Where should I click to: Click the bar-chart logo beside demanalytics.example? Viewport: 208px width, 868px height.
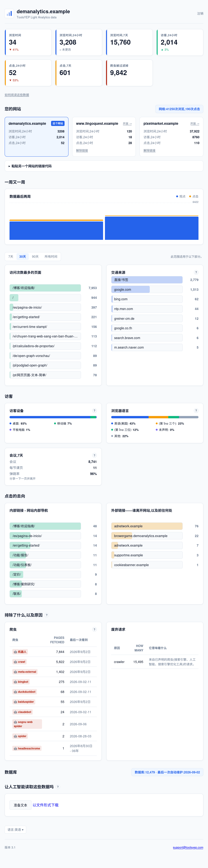click(x=9, y=13)
